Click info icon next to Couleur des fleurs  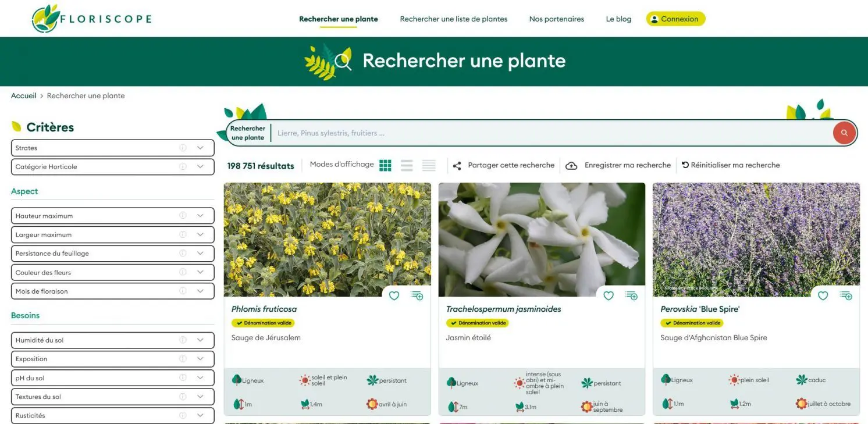tap(183, 273)
